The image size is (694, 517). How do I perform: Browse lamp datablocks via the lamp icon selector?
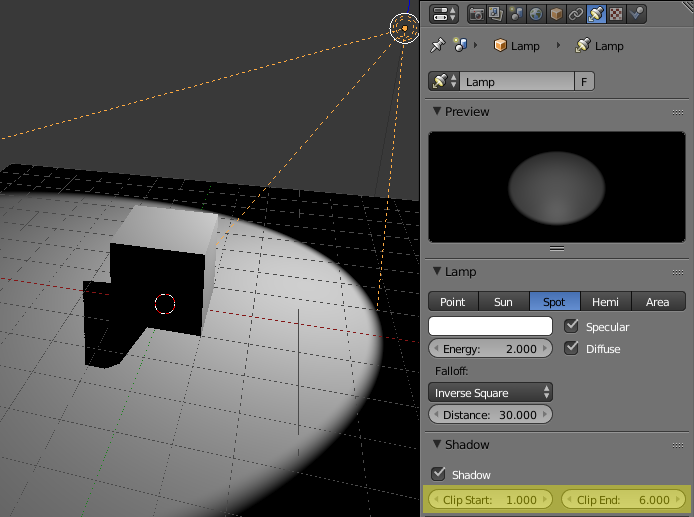coord(444,81)
